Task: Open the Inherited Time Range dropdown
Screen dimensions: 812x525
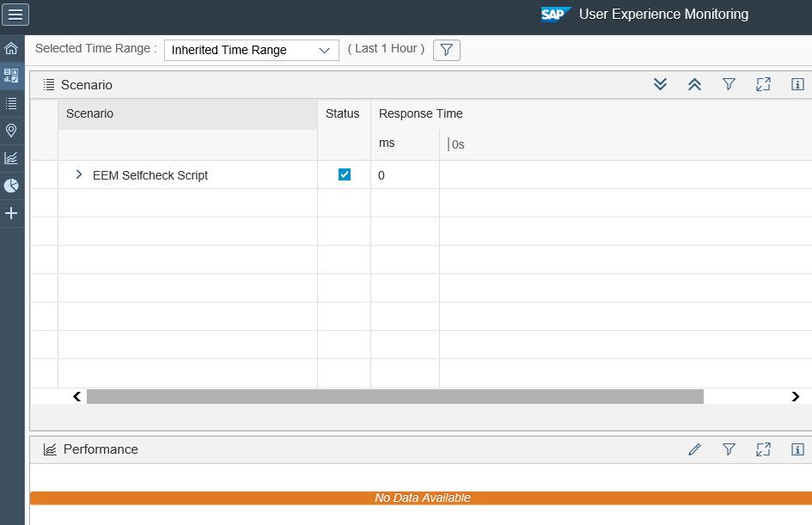Action: tap(252, 50)
